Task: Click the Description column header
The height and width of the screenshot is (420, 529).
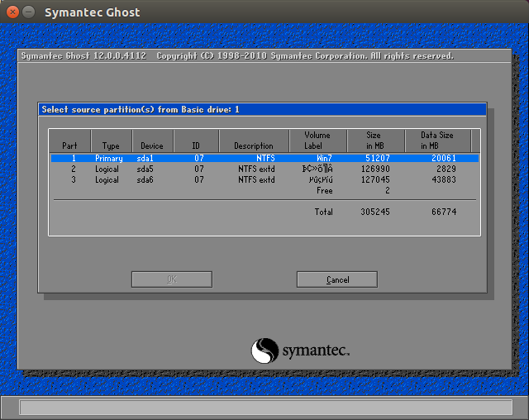Action: [254, 141]
